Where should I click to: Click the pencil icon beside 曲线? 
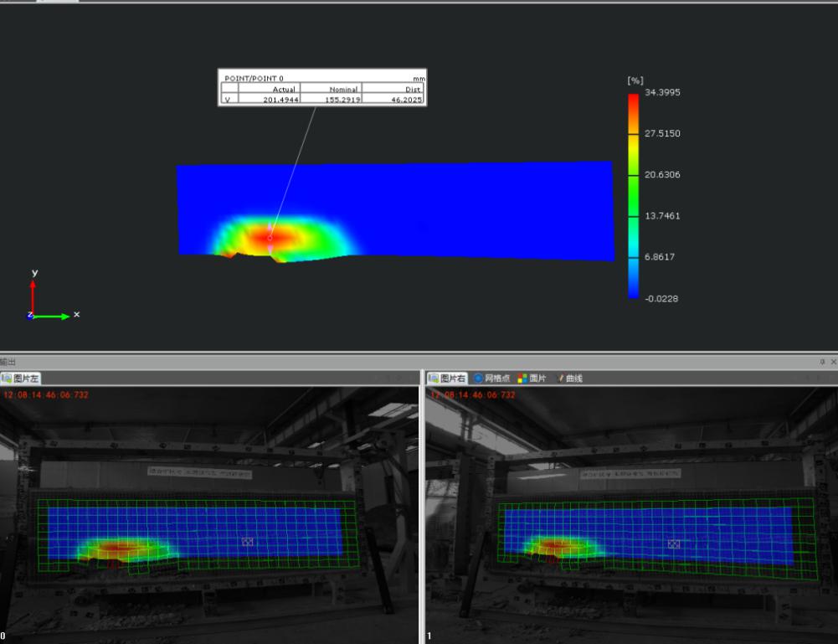560,379
